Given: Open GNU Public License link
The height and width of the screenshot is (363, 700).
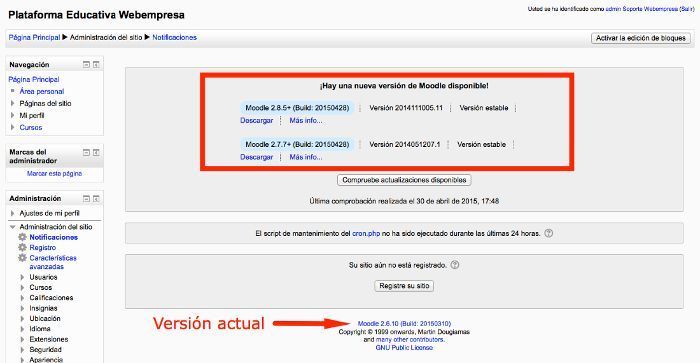Looking at the screenshot, I should (x=404, y=347).
